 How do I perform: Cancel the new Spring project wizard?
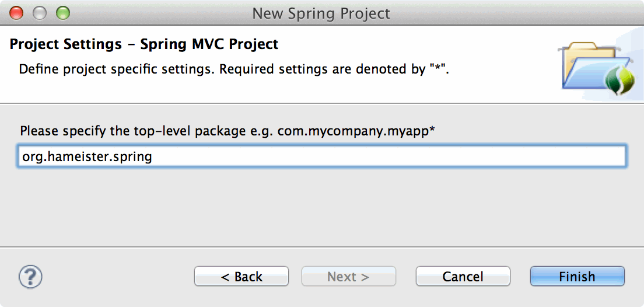click(x=463, y=277)
